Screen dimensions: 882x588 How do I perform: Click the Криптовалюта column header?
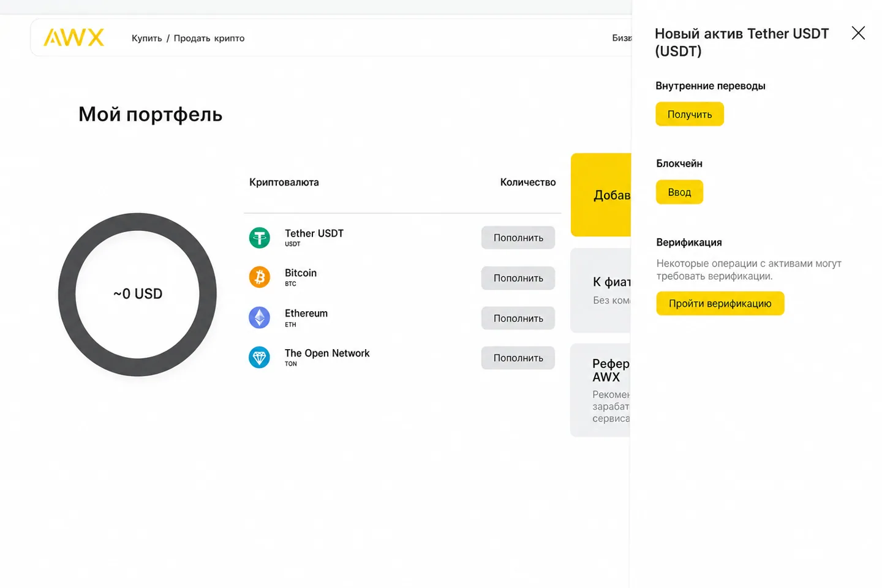(x=284, y=182)
